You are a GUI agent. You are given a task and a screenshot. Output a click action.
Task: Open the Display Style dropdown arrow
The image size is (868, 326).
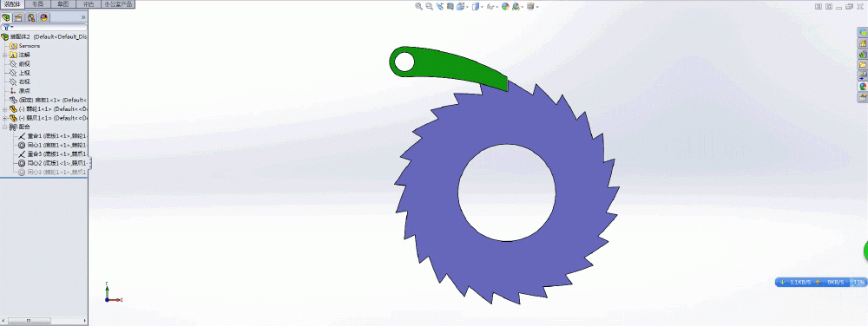[x=482, y=7]
